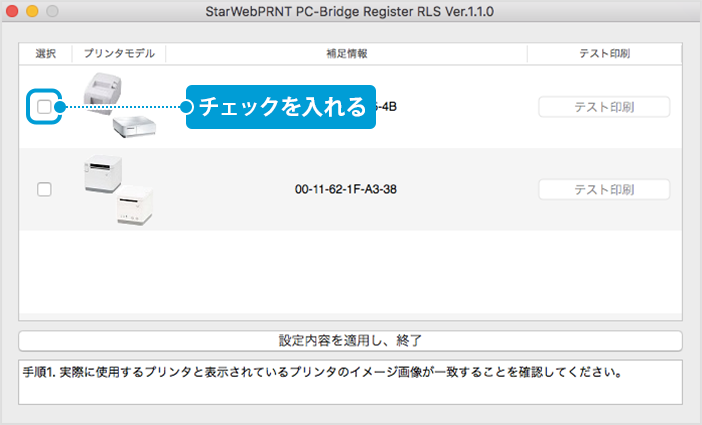Select the first row's printer model thumbnail
Image resolution: width=702 pixels, height=425 pixels.
click(x=120, y=105)
